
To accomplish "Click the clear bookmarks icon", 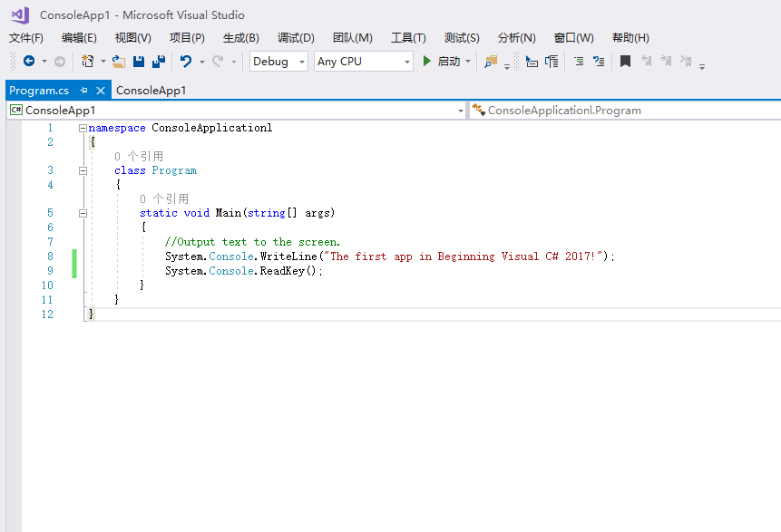I will tap(686, 62).
